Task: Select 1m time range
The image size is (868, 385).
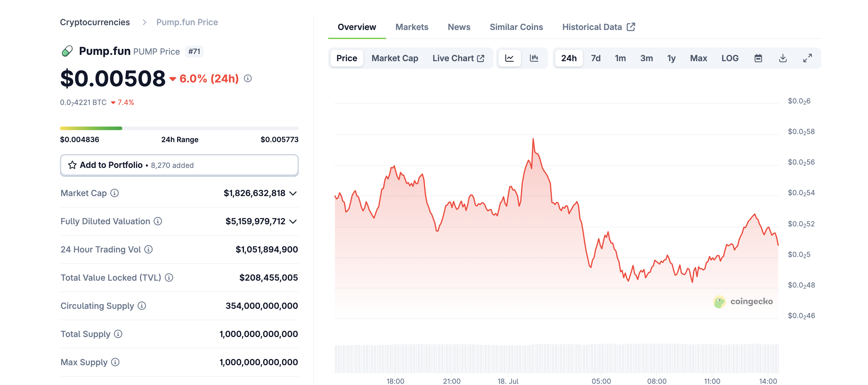Action: coord(620,58)
